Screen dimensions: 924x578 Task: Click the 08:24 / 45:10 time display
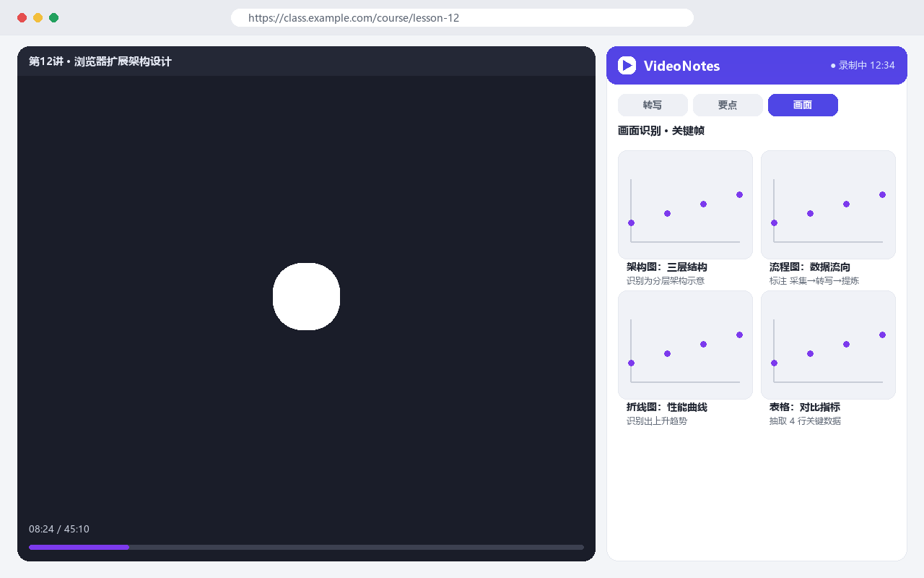click(59, 529)
